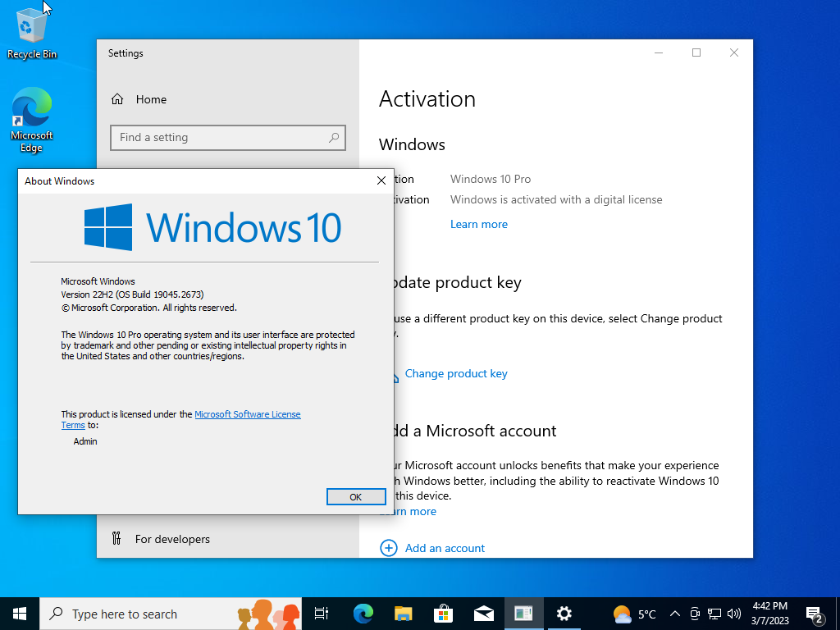Image resolution: width=840 pixels, height=630 pixels.
Task: Close the About Windows dialog
Action: [x=381, y=180]
